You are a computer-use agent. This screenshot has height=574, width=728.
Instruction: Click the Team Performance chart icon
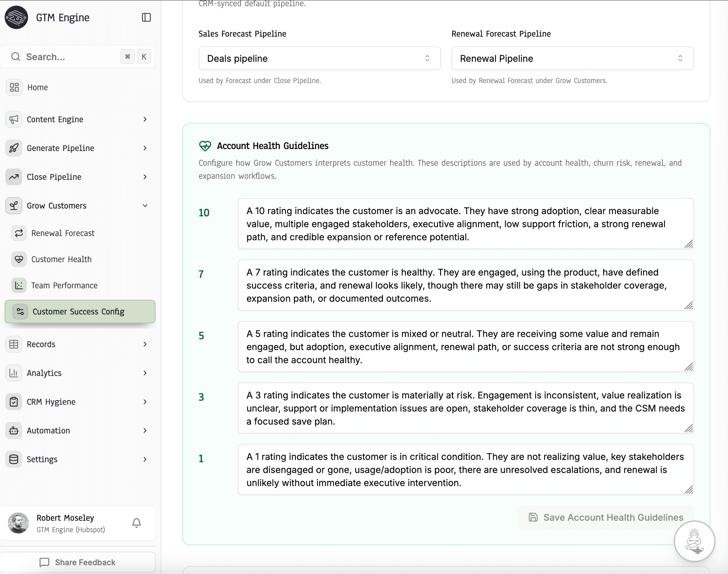(x=19, y=285)
